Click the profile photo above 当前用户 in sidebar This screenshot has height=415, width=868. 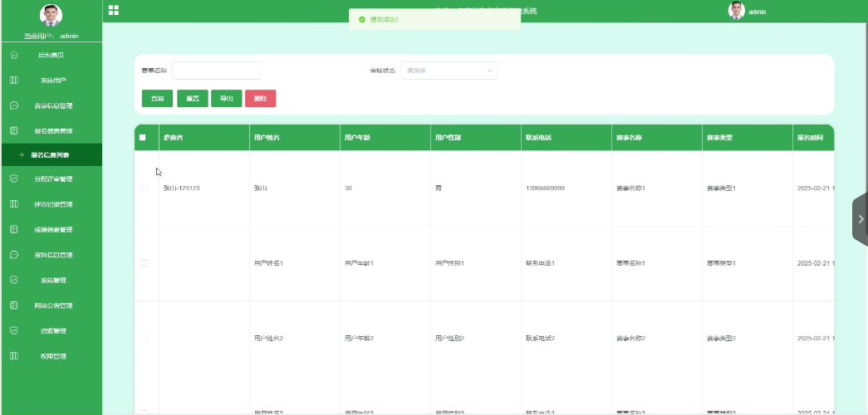click(51, 16)
